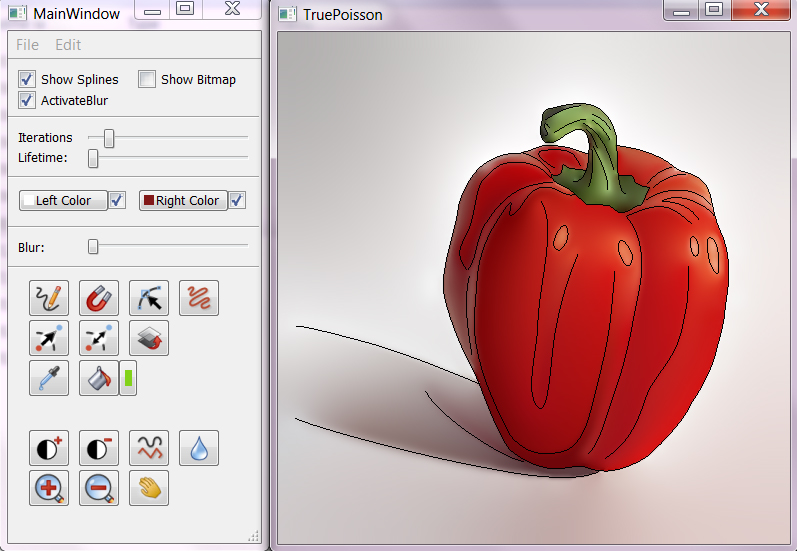Image resolution: width=797 pixels, height=551 pixels.
Task: Minimize the TruePoisson window
Action: coord(681,10)
